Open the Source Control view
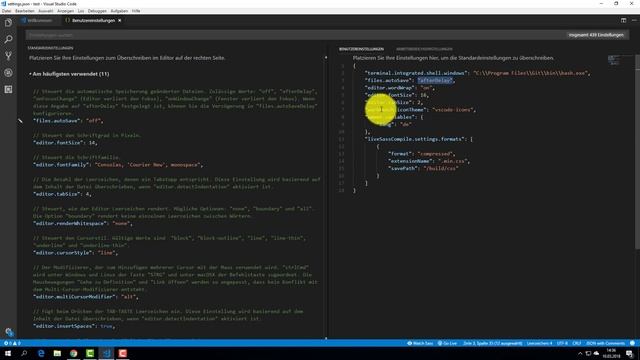Viewport: 640px width, 360px height. (8, 56)
